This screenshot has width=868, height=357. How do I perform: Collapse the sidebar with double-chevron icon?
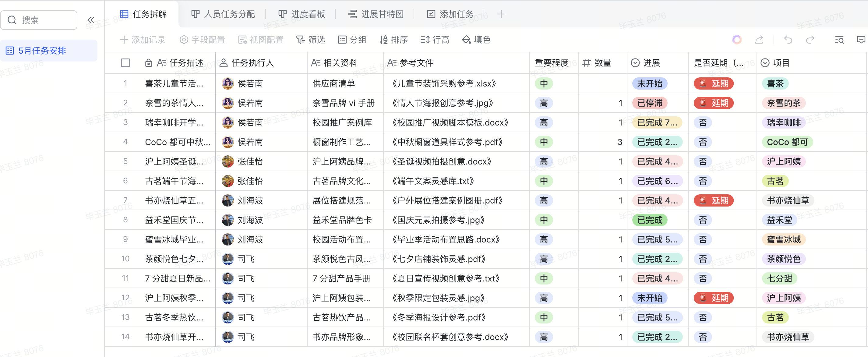(91, 20)
